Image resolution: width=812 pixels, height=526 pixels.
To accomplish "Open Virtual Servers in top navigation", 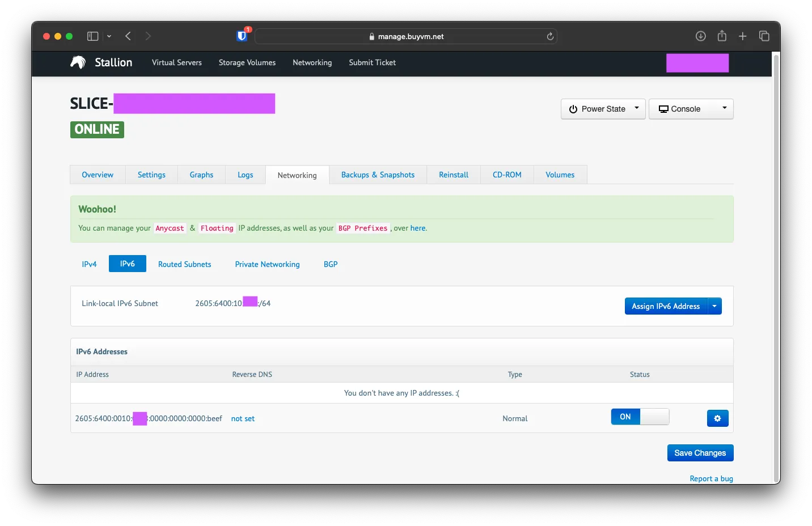I will pos(176,62).
